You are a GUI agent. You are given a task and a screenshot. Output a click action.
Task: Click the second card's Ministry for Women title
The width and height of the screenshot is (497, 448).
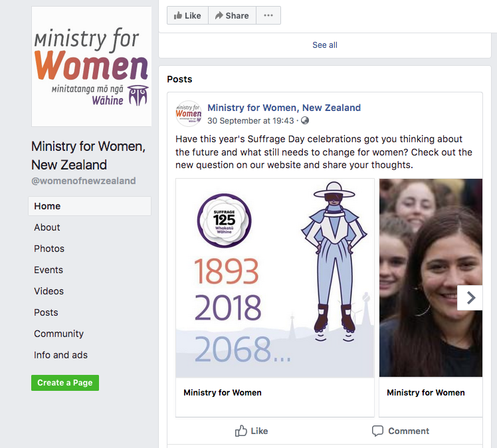[x=426, y=393]
